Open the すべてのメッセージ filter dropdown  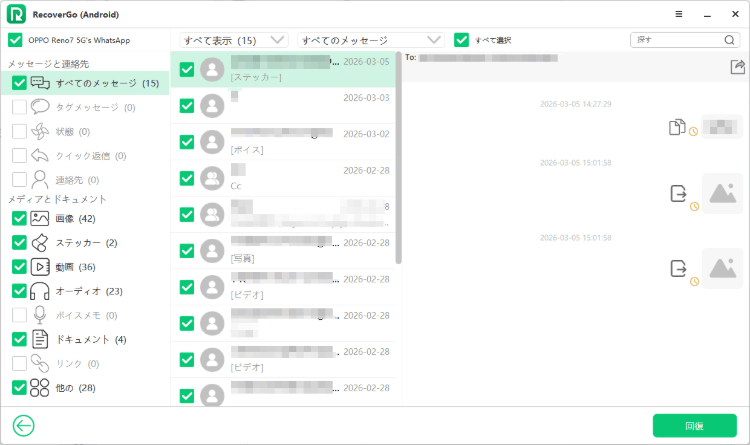[x=371, y=40]
